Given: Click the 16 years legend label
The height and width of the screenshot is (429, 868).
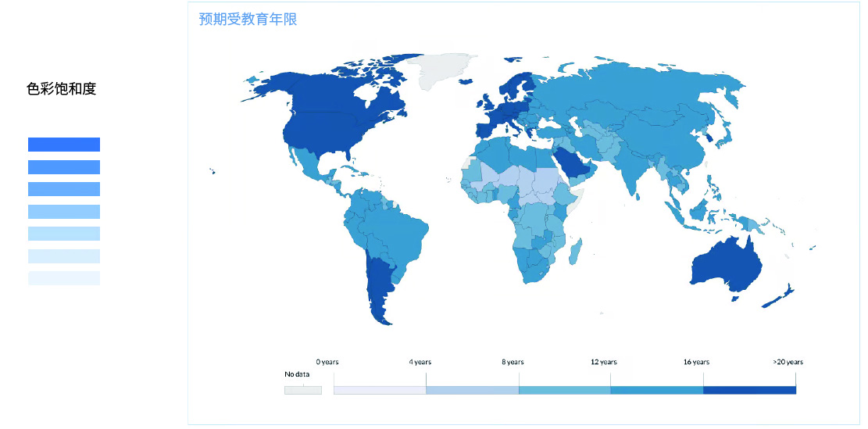Looking at the screenshot, I should (696, 362).
